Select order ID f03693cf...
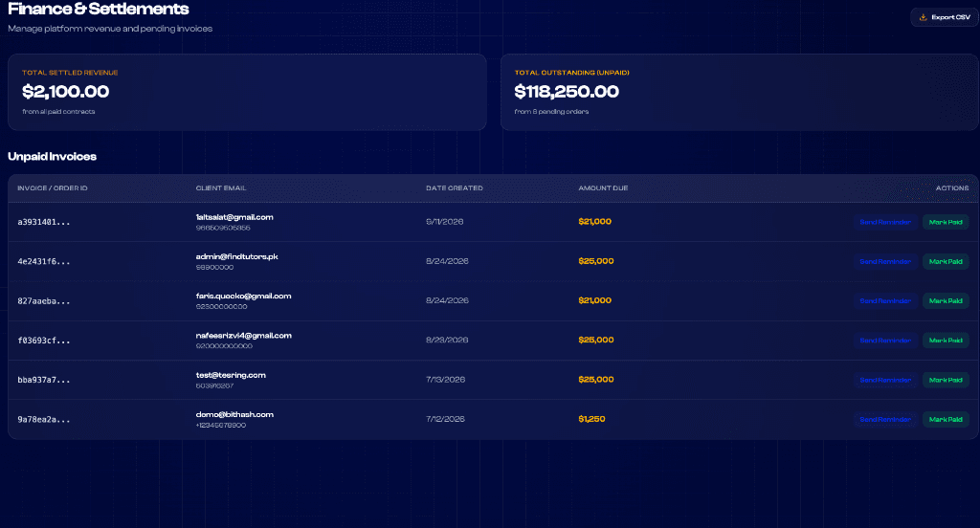The image size is (980, 528). point(44,341)
